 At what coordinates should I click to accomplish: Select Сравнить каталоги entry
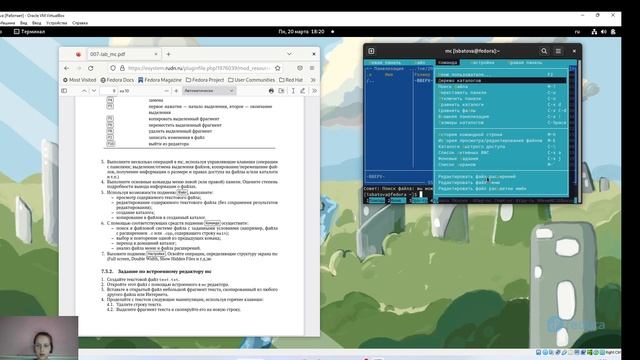502,104
